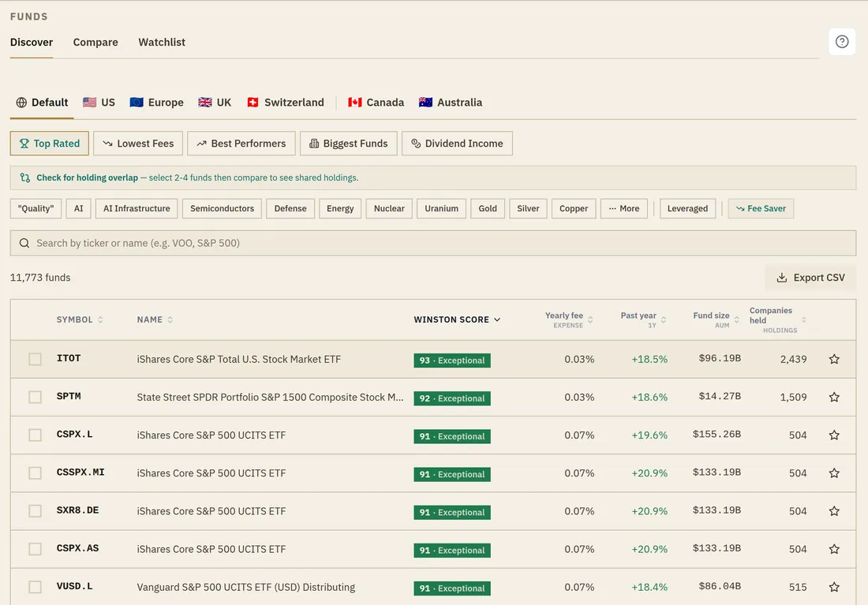Click the Check for holding overlap link

point(87,177)
